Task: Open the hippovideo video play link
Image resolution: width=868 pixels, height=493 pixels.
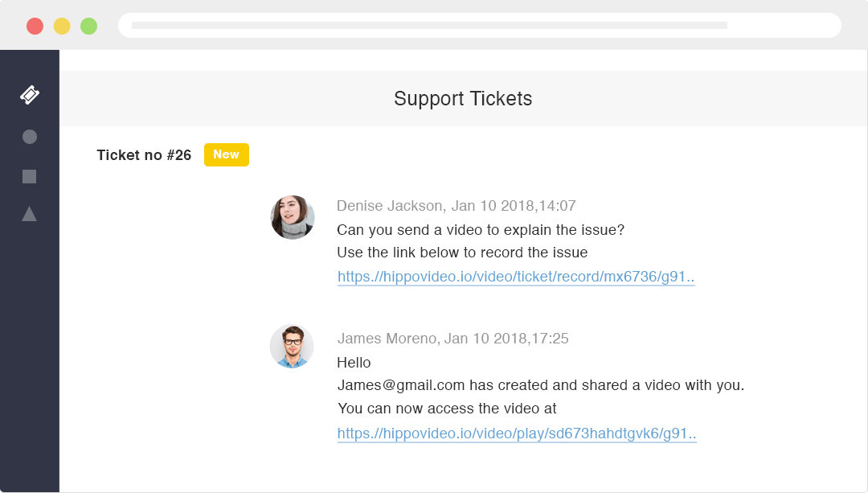Action: click(x=517, y=433)
